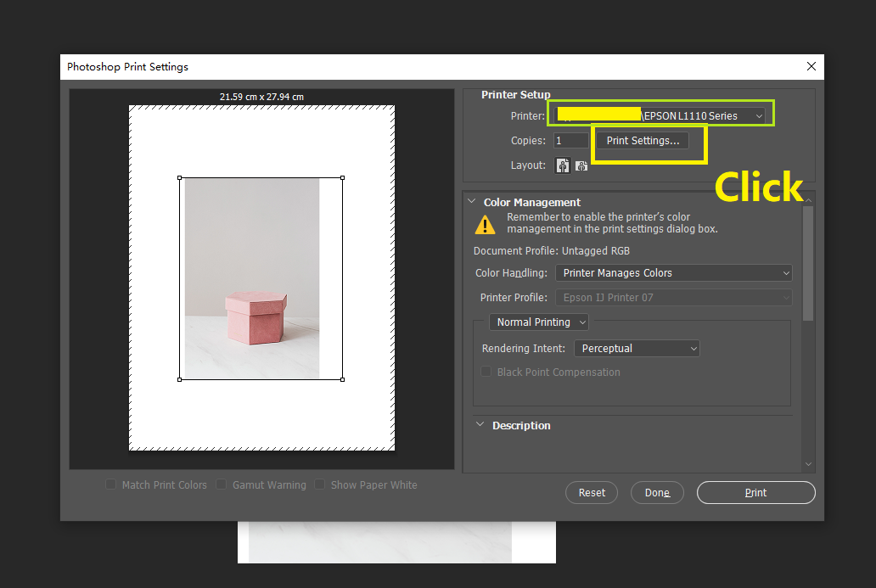Select portrait layout orientation icon
Viewport: 876px width, 588px height.
click(563, 165)
